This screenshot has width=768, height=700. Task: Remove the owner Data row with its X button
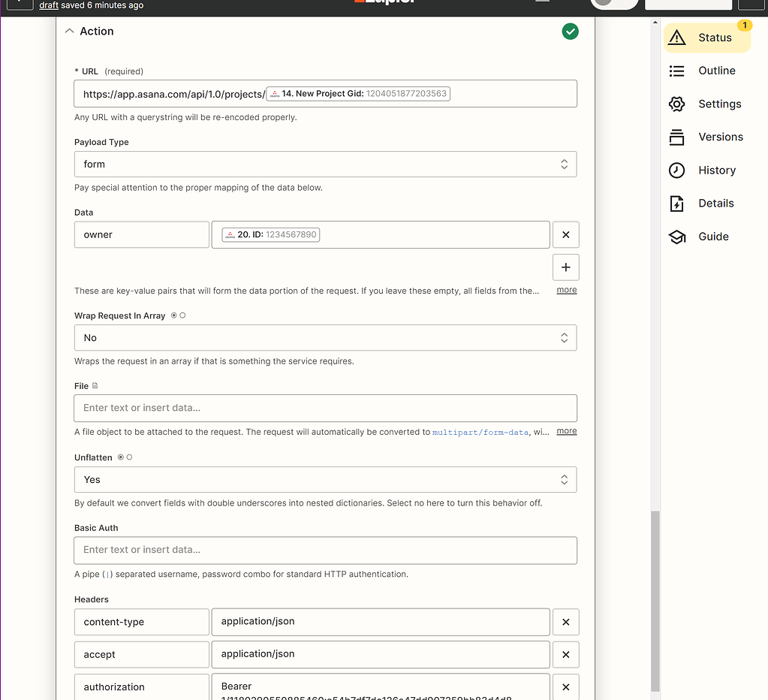point(565,234)
